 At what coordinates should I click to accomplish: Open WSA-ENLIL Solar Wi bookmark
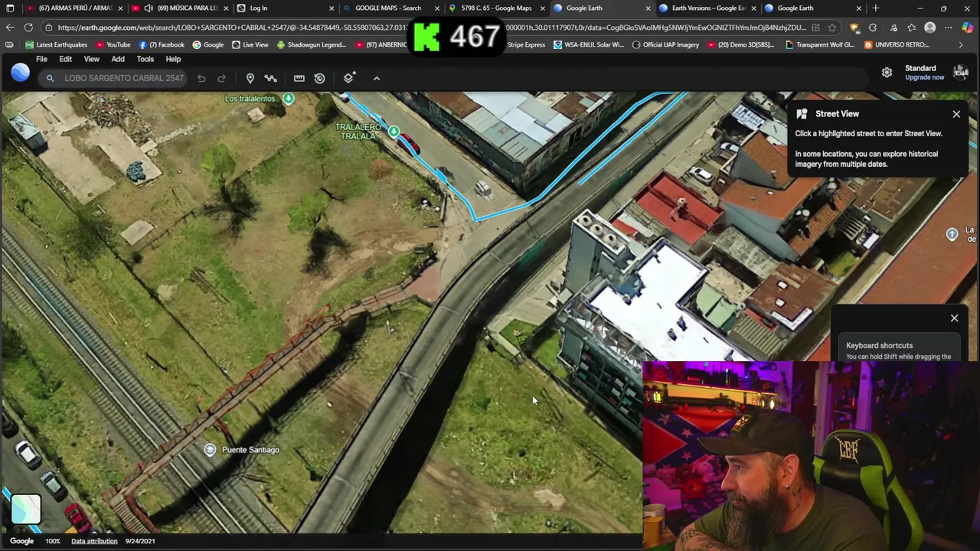pos(588,44)
